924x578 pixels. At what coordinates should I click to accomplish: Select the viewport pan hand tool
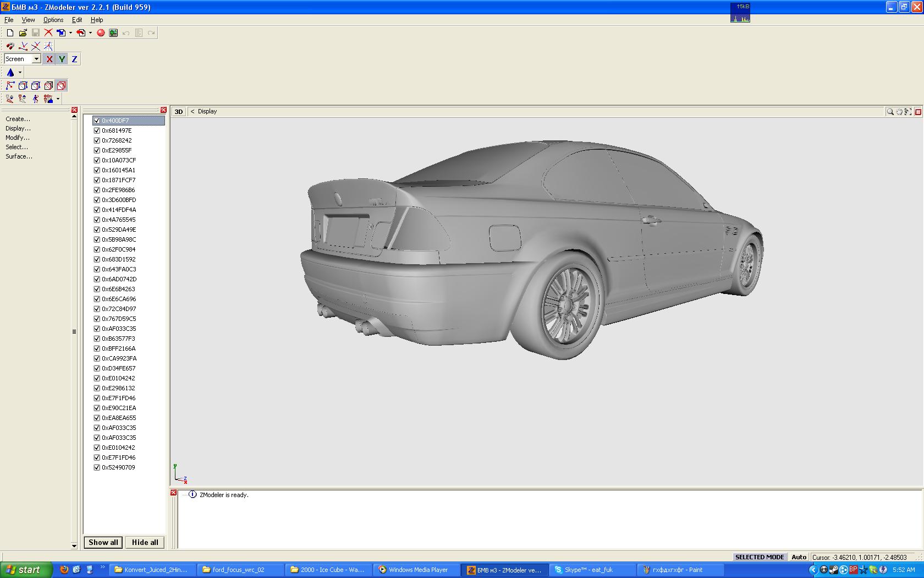[899, 112]
